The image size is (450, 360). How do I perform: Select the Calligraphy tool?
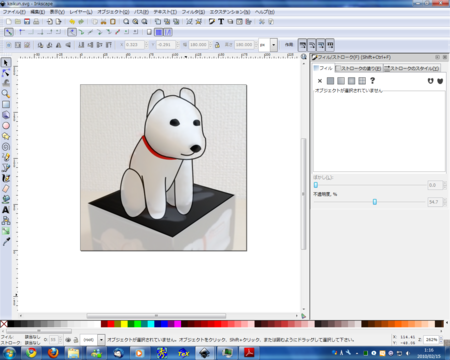(x=6, y=178)
